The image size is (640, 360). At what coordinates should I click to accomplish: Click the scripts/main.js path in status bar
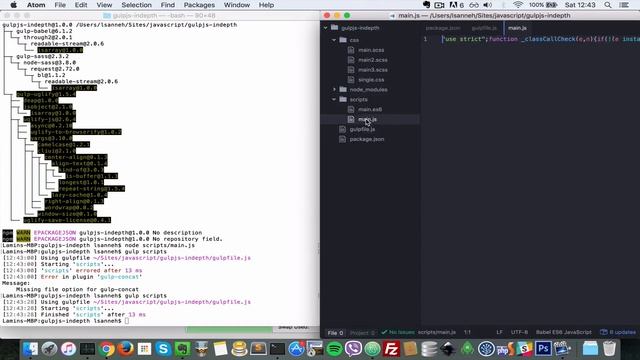pos(437,332)
